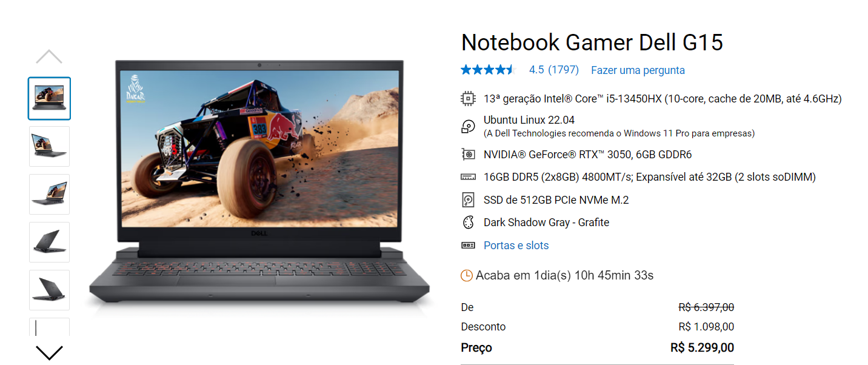Click the ports and slots icon
Screen dimensions: 868x365
(468, 246)
